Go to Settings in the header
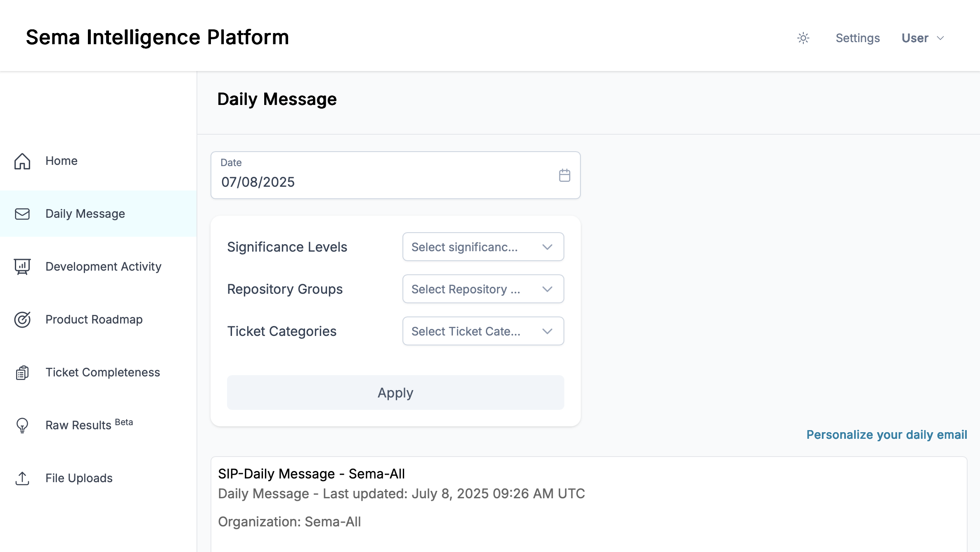 click(858, 38)
